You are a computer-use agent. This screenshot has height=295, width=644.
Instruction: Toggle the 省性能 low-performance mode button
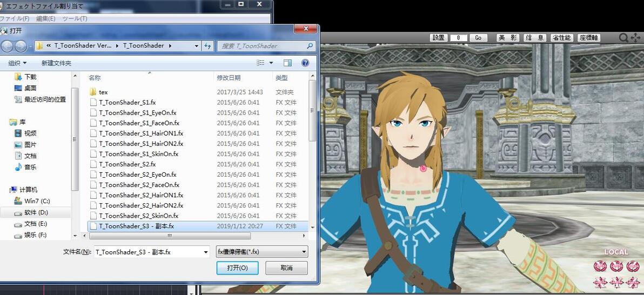click(561, 38)
